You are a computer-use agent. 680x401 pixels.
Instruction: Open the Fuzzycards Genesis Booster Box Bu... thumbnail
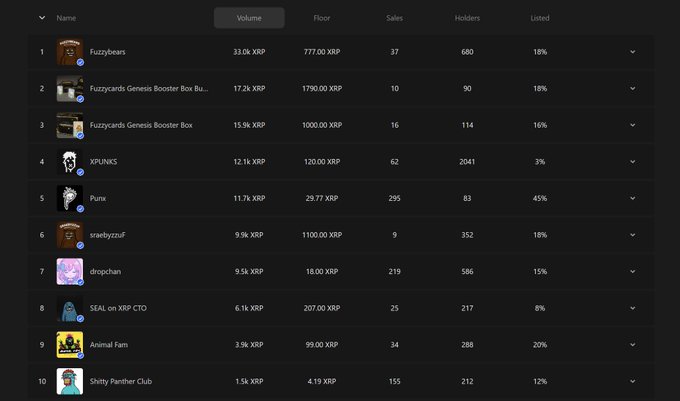[x=69, y=88]
